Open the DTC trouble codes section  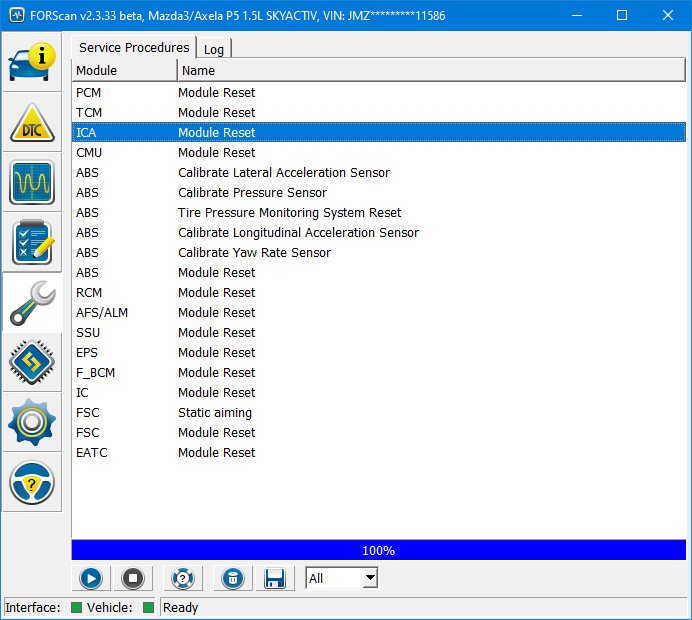pos(32,122)
